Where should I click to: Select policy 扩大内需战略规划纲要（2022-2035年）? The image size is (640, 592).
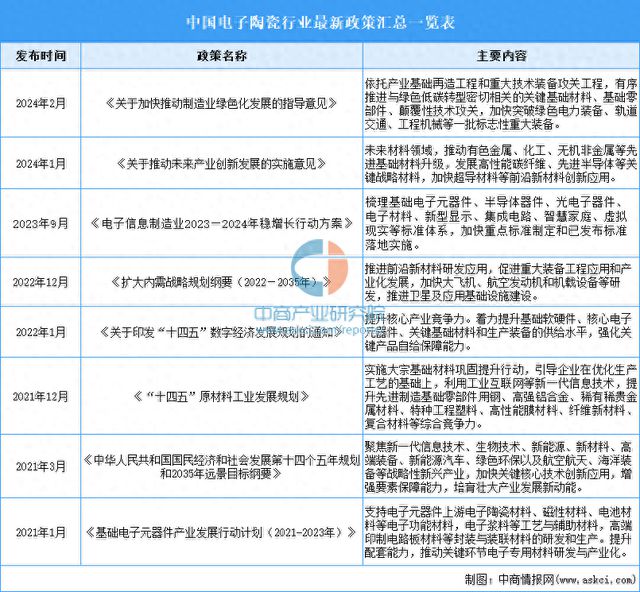222,282
